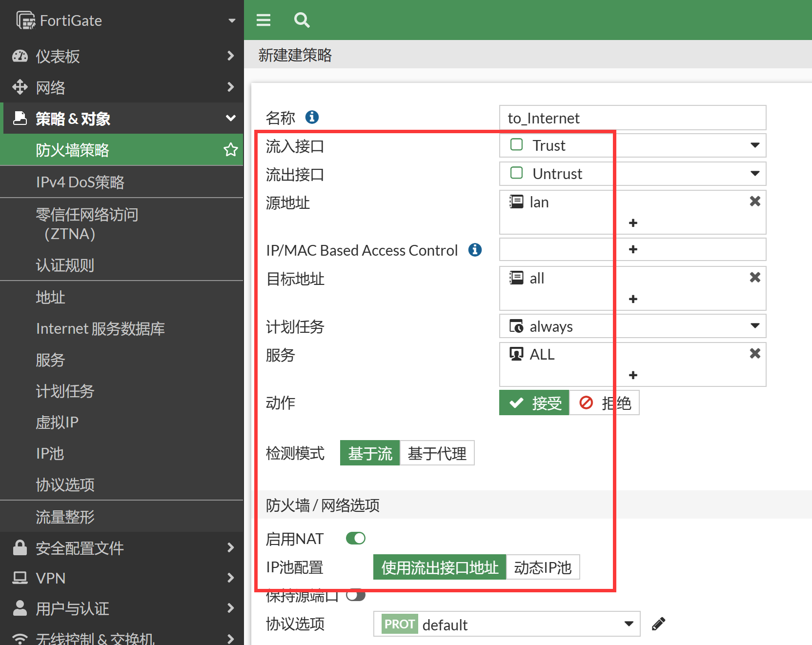Open the 计划任务 always dropdown

(x=754, y=326)
